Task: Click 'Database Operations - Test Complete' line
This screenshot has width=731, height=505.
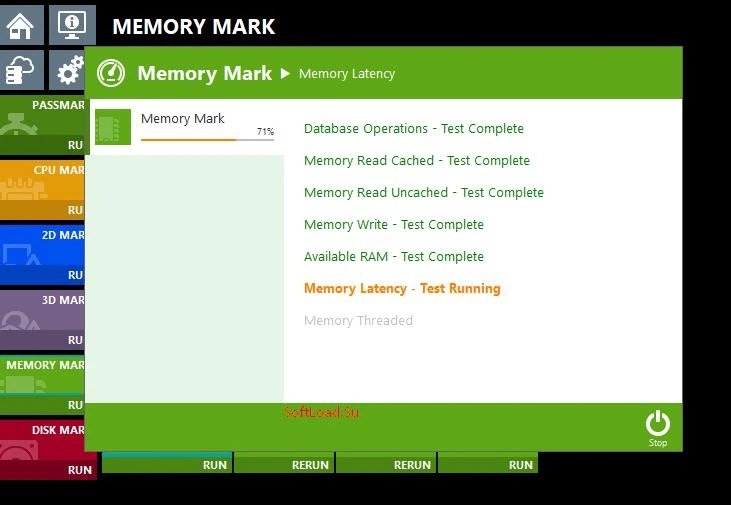Action: (414, 129)
